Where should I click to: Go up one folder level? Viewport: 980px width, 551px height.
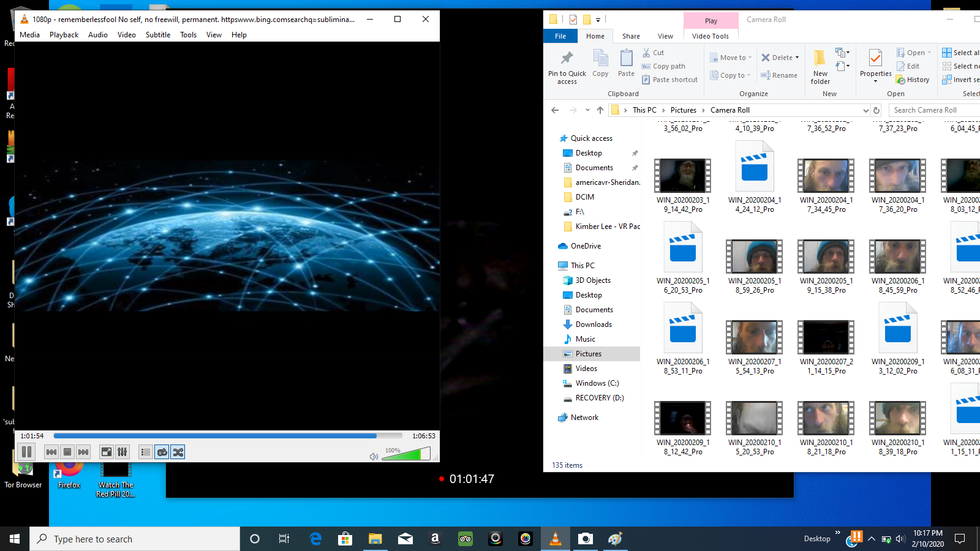pos(600,110)
